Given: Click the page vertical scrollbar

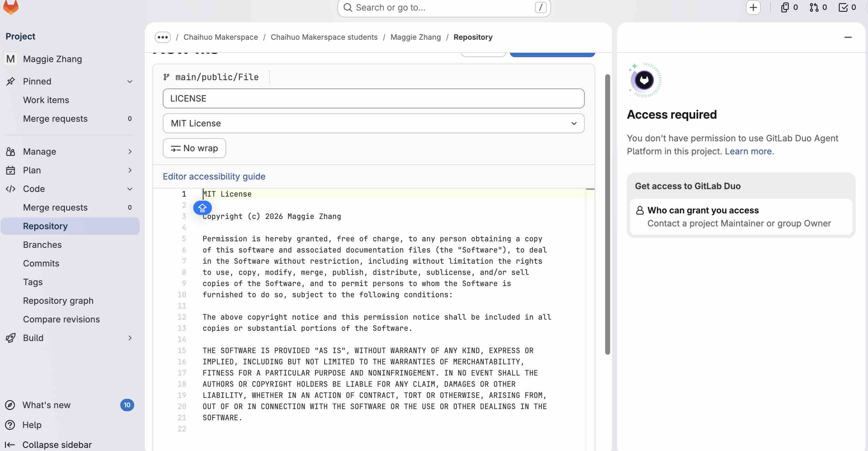Looking at the screenshot, I should [x=608, y=214].
